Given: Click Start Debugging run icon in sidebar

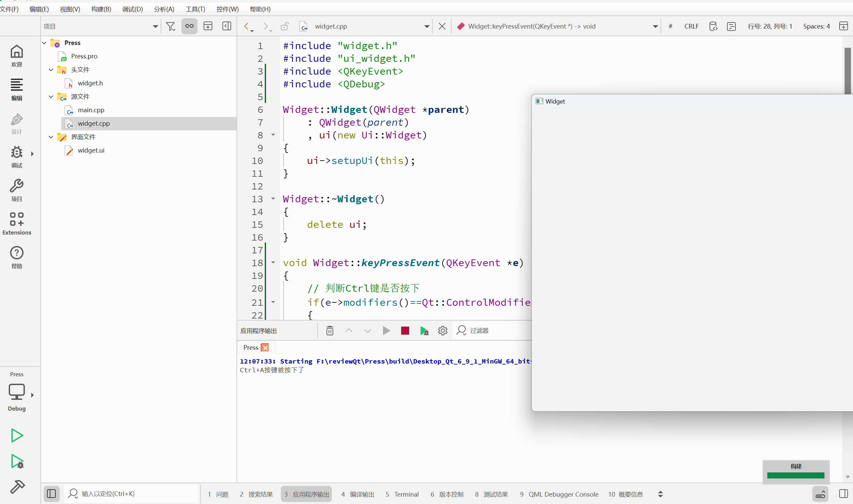Looking at the screenshot, I should click(17, 461).
